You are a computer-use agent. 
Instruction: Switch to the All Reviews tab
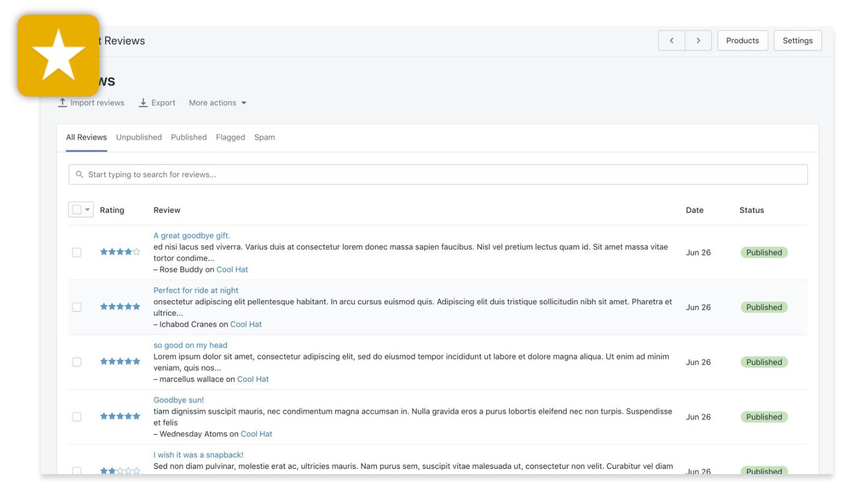(87, 137)
